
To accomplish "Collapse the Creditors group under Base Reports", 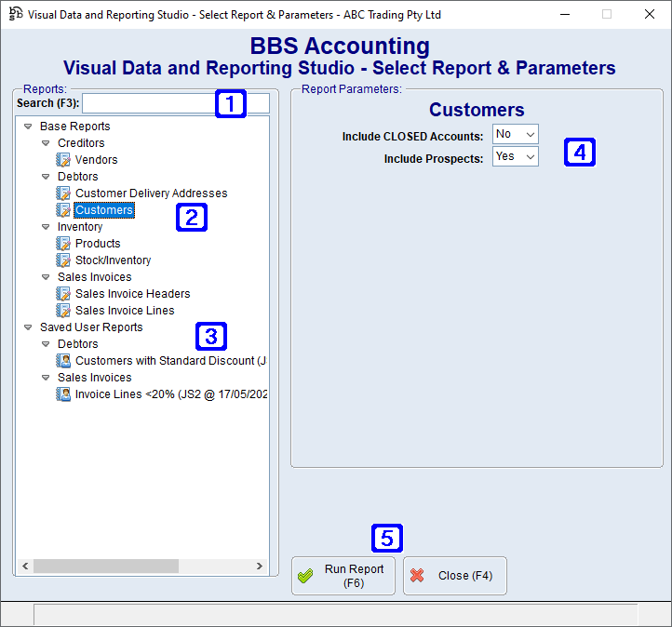I will [47, 143].
